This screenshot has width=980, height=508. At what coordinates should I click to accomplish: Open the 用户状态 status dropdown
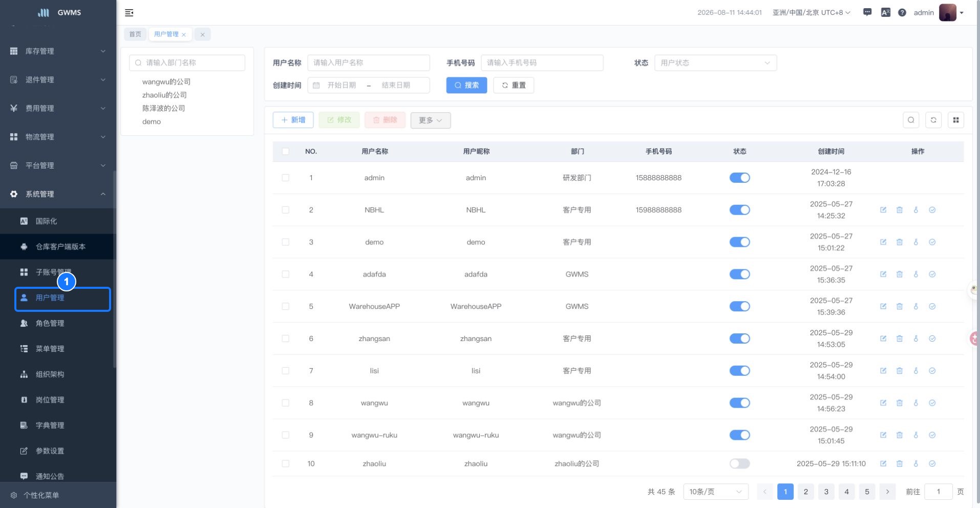coord(715,63)
